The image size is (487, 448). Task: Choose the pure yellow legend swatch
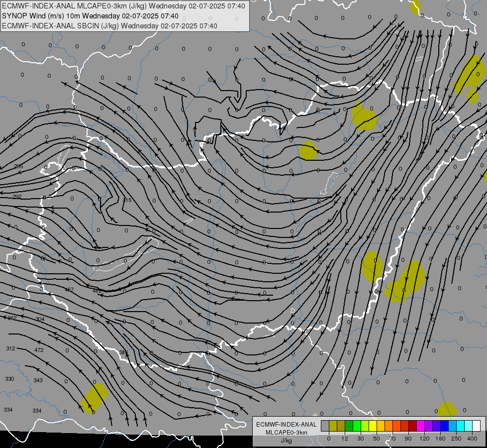373,426
